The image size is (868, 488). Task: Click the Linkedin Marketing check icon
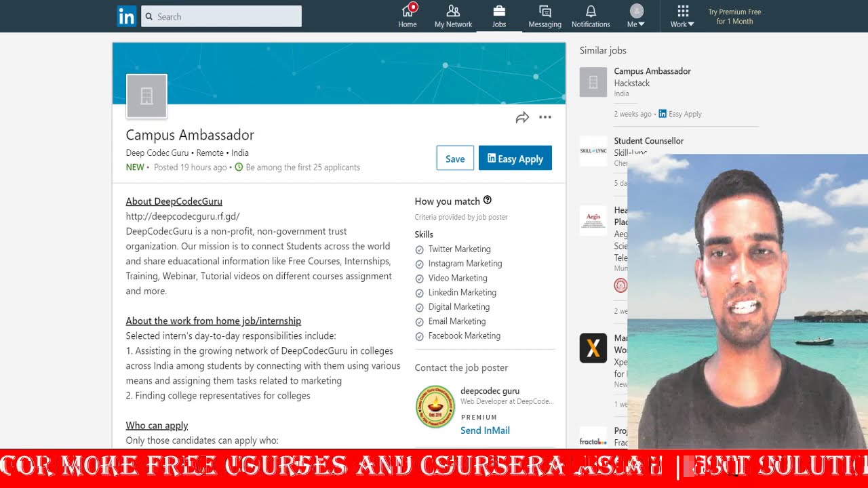[x=419, y=293]
